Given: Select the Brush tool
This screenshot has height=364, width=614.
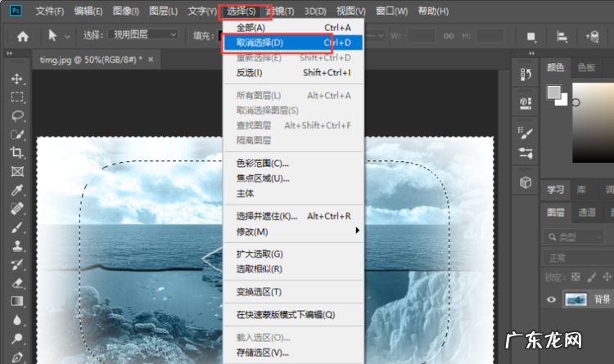Looking at the screenshot, I should [17, 227].
